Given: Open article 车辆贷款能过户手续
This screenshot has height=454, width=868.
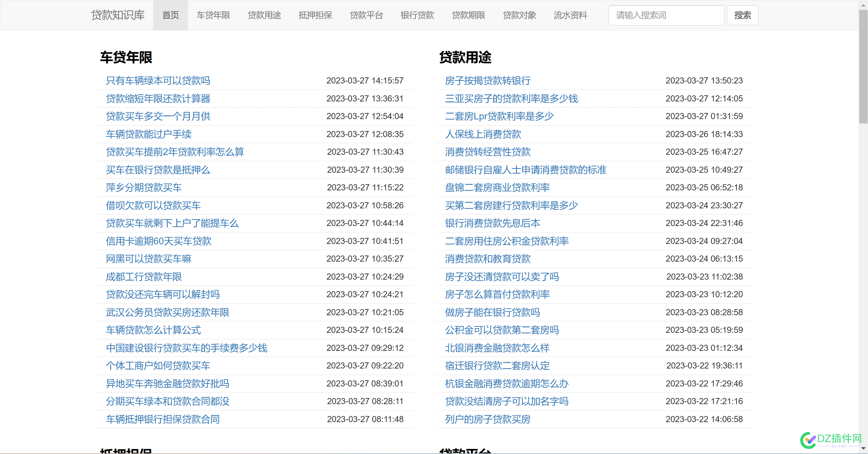Looking at the screenshot, I should click(149, 134).
